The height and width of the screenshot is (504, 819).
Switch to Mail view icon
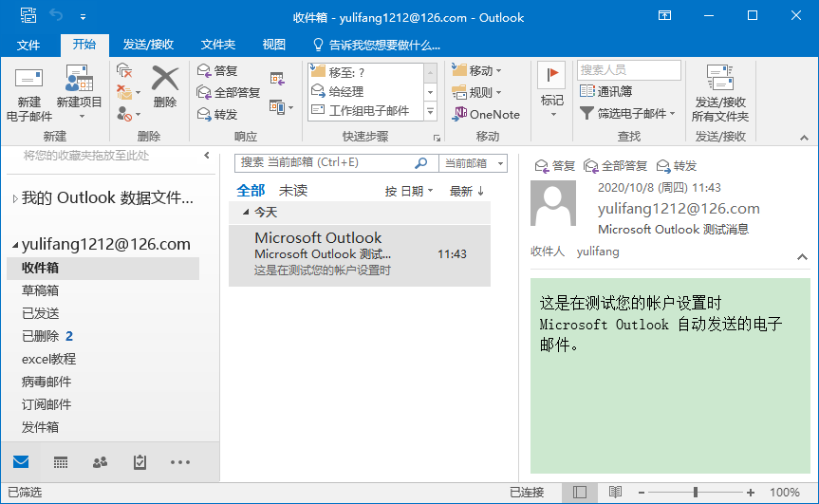coord(21,461)
